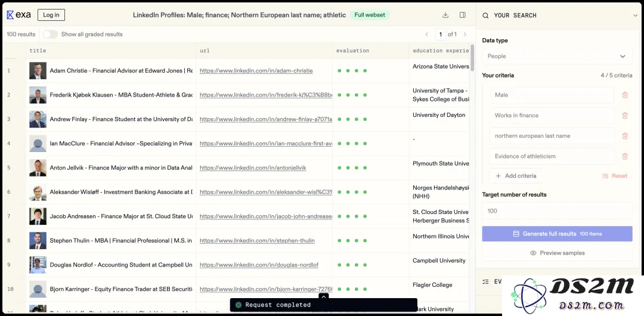Open Adam Christie LinkedIn URL

click(x=256, y=71)
